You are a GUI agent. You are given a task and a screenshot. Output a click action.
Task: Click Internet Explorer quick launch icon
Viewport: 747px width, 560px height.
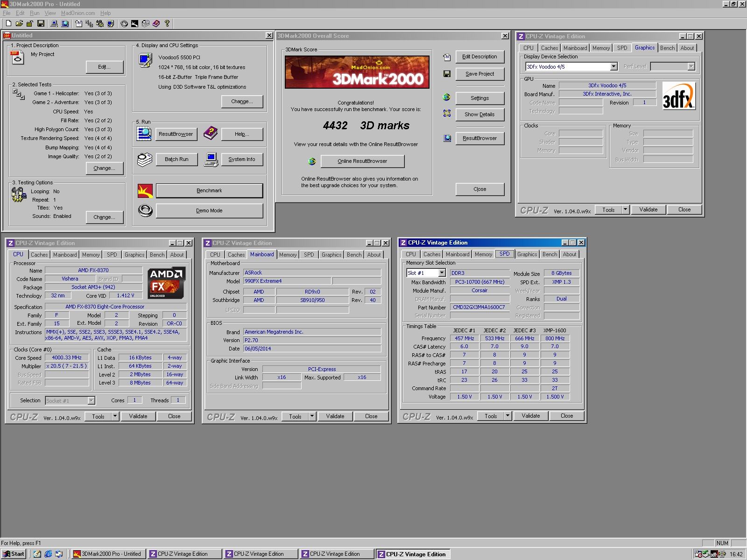(x=48, y=554)
